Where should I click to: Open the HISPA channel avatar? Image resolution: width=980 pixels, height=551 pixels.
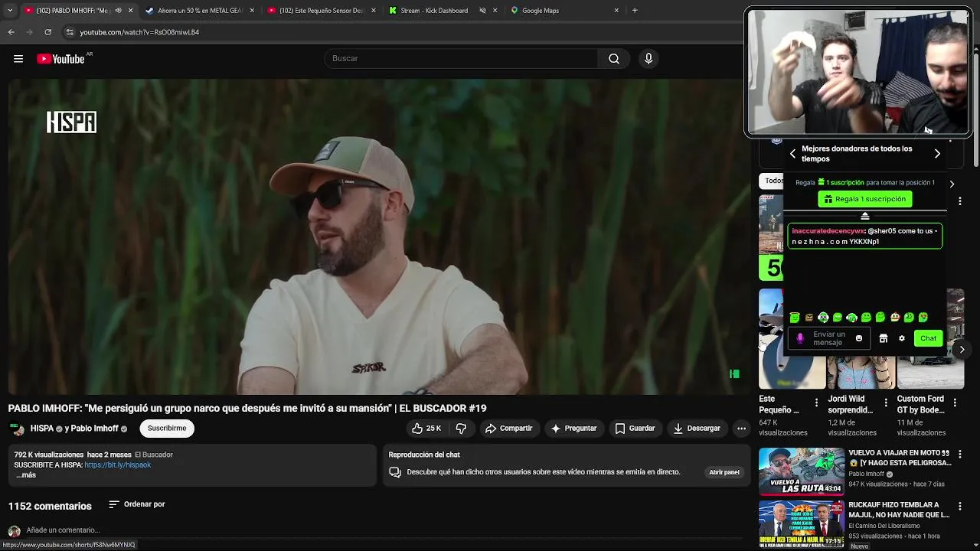pyautogui.click(x=17, y=429)
